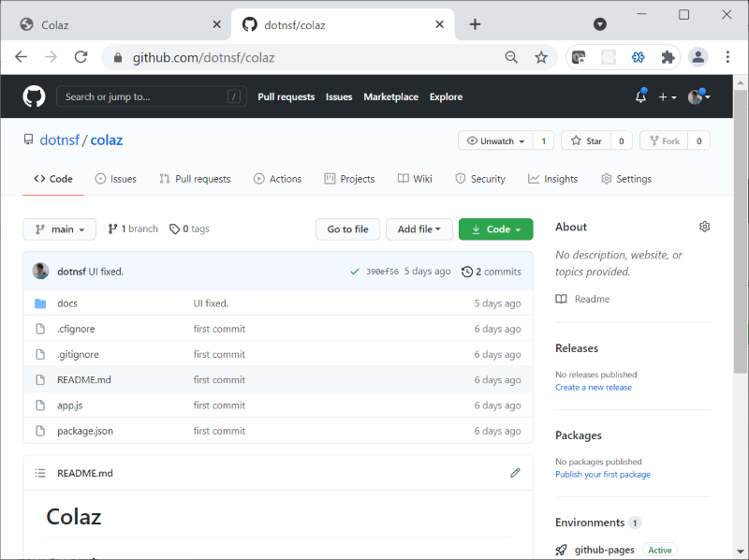This screenshot has width=749, height=560.
Task: Open the Security tab
Action: click(x=480, y=179)
